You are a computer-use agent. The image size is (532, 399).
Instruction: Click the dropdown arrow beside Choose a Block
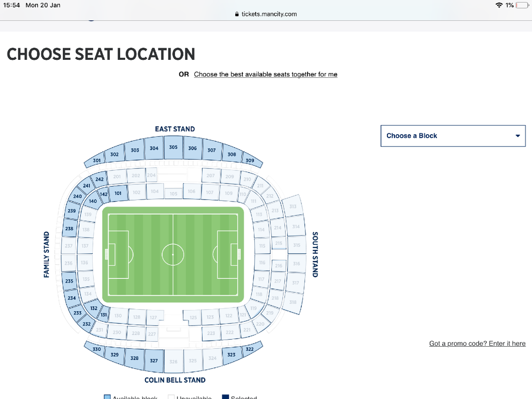pos(518,136)
